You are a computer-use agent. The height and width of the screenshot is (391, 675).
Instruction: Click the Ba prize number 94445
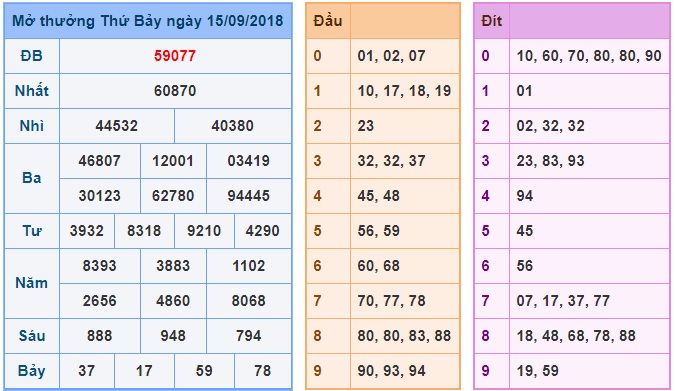point(248,196)
